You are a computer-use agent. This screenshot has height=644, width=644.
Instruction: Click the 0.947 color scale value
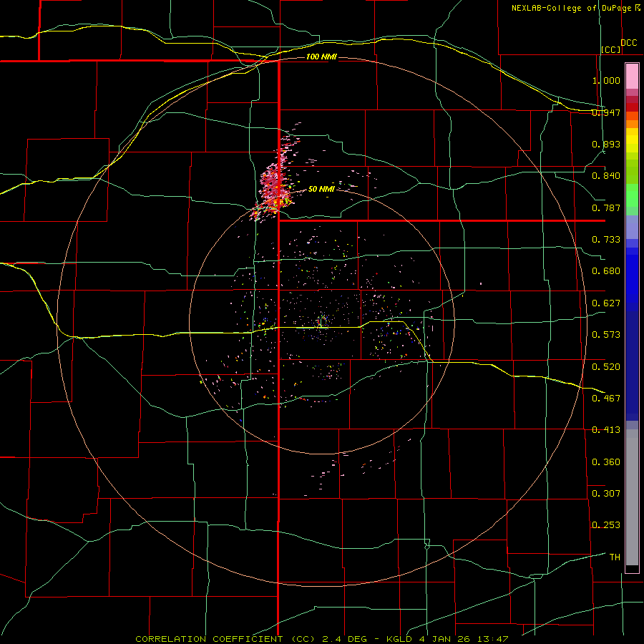[606, 112]
